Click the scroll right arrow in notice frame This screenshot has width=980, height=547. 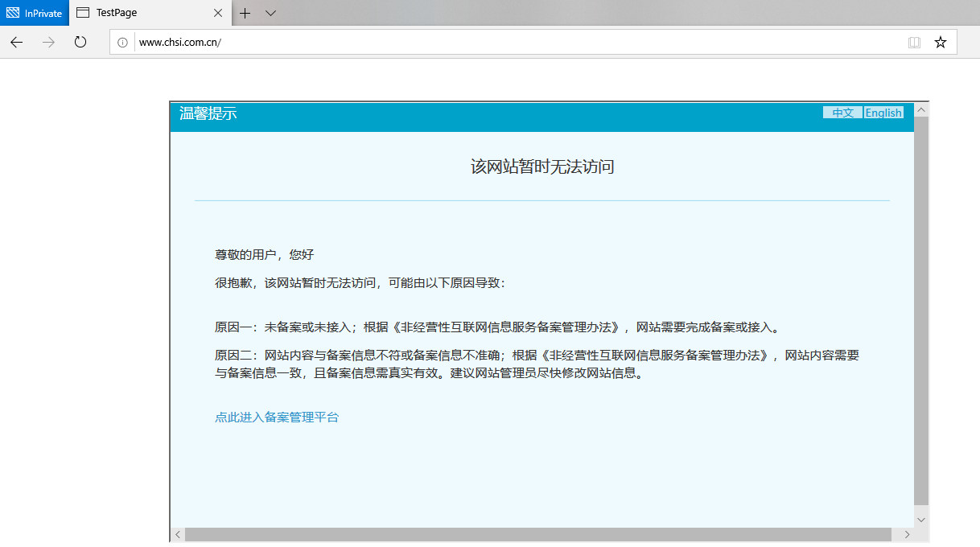pyautogui.click(x=907, y=535)
